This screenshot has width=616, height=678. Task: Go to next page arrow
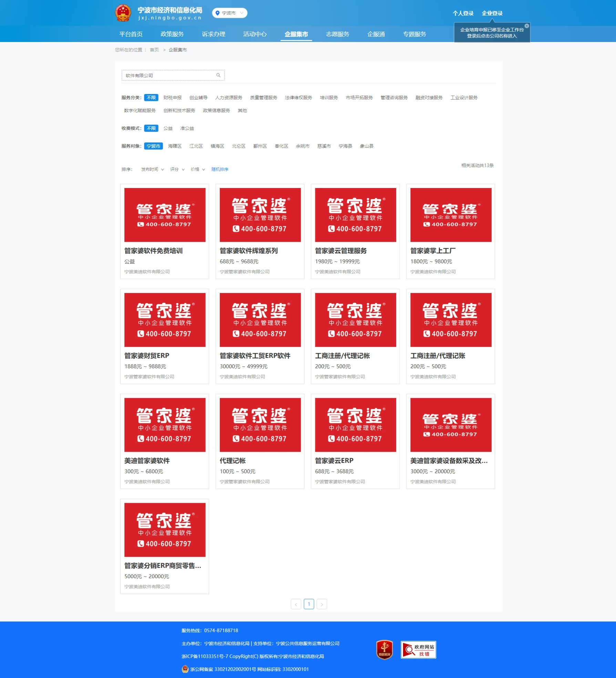pyautogui.click(x=322, y=604)
